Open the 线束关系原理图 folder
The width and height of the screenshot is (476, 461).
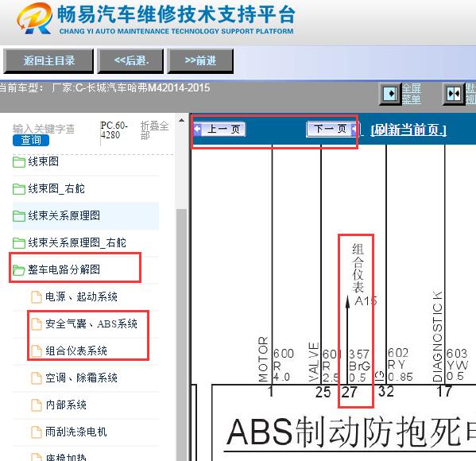tap(64, 215)
